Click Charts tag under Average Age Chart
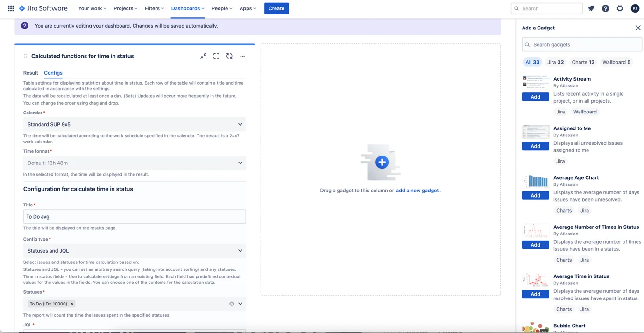The height and width of the screenshot is (333, 644). click(x=564, y=211)
